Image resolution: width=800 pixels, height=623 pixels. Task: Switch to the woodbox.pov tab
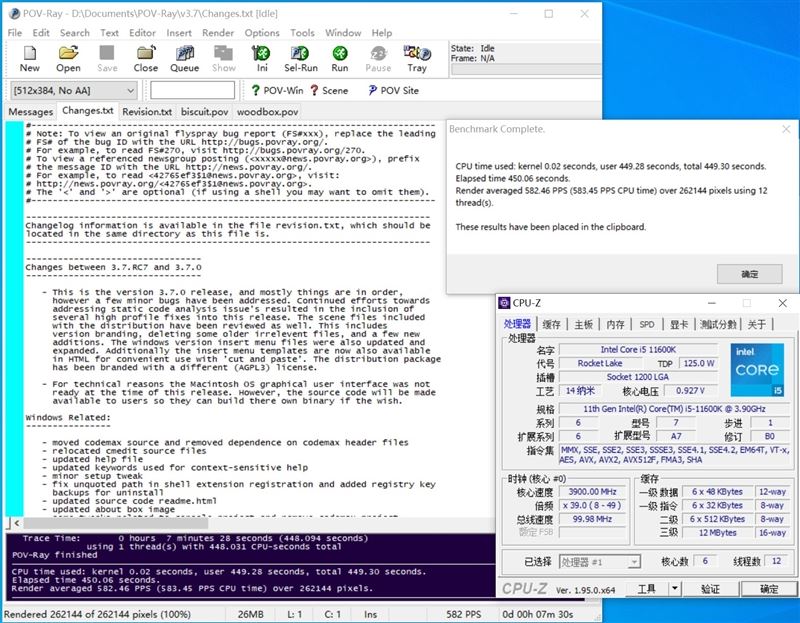click(x=267, y=112)
